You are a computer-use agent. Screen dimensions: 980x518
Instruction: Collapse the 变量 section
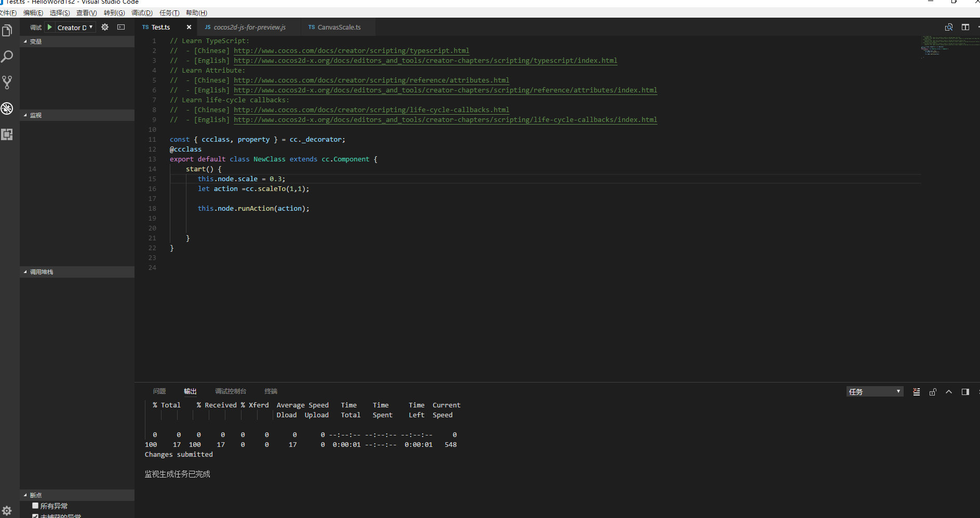(77, 42)
